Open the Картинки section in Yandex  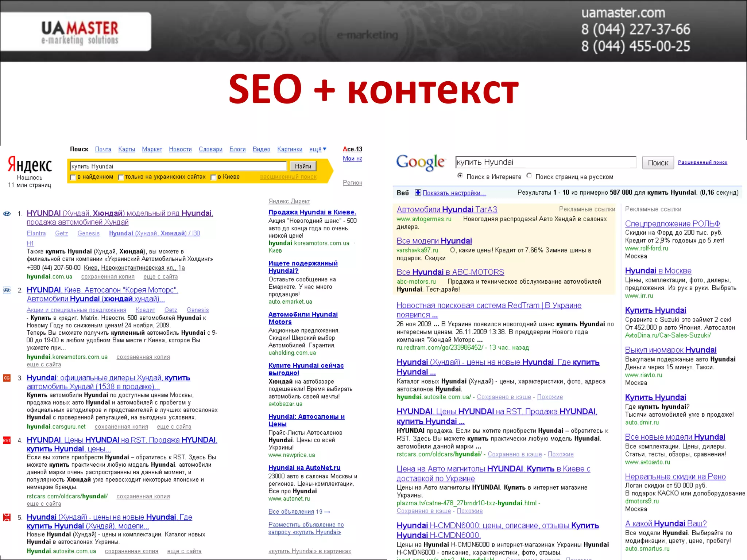coord(290,149)
